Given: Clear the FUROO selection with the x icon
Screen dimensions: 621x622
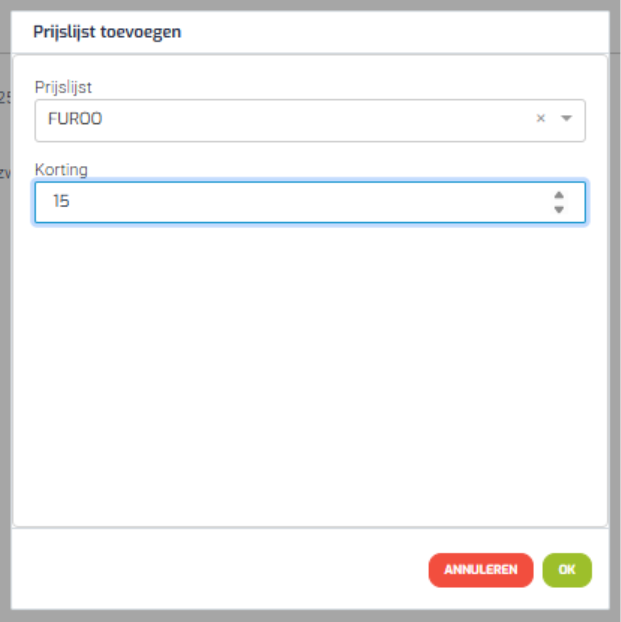Looking at the screenshot, I should pos(540,118).
